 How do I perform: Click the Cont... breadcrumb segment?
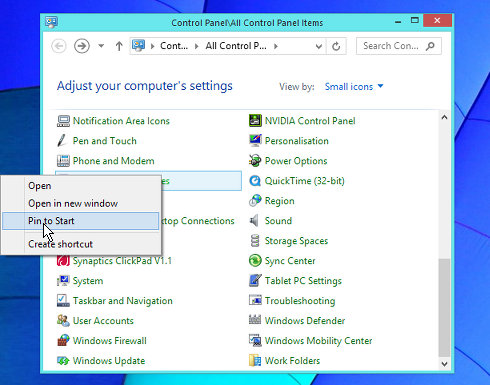point(174,46)
